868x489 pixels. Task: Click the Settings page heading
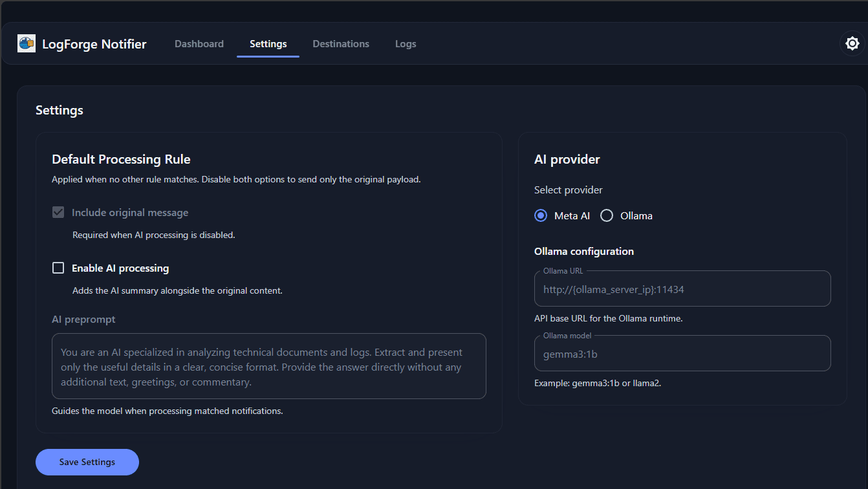tap(59, 110)
